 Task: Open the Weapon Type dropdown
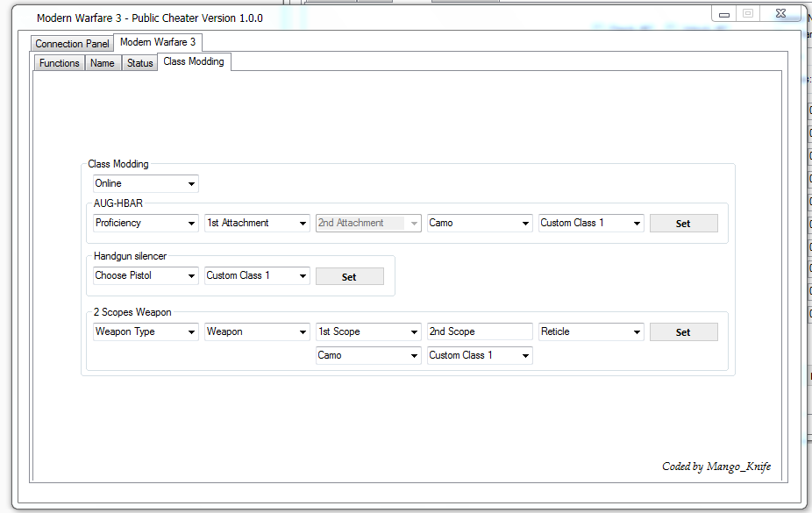coord(146,331)
